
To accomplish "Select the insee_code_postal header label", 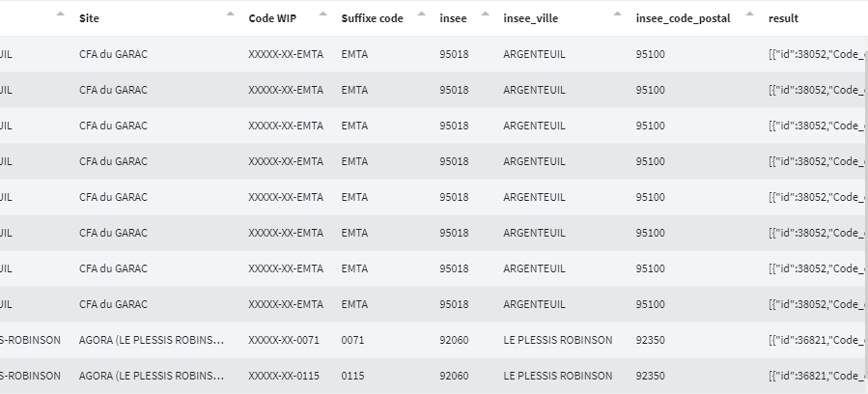I will click(683, 18).
